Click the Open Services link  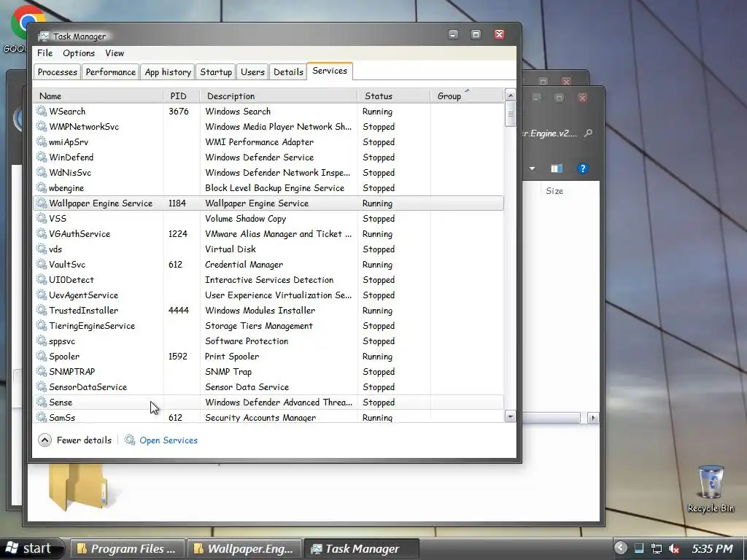[169, 440]
